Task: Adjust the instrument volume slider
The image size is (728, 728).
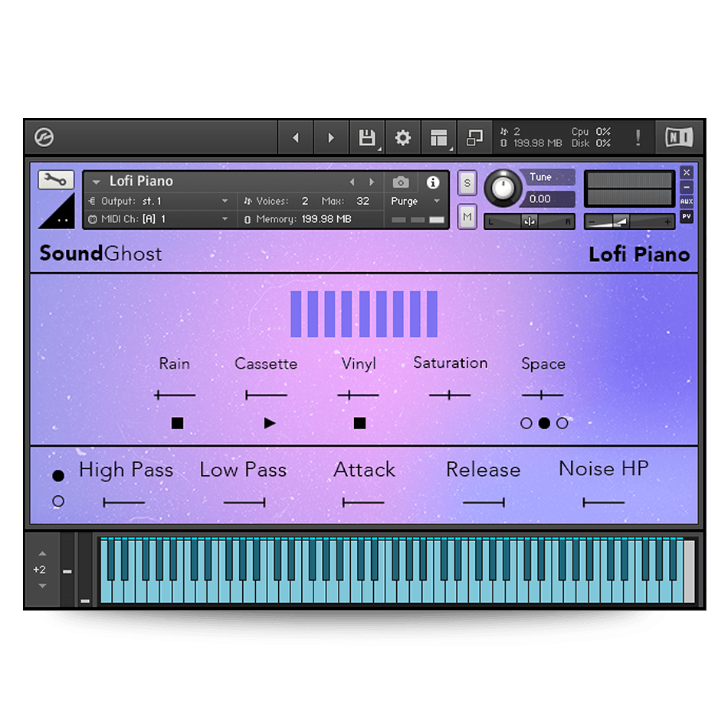Action: click(x=629, y=222)
